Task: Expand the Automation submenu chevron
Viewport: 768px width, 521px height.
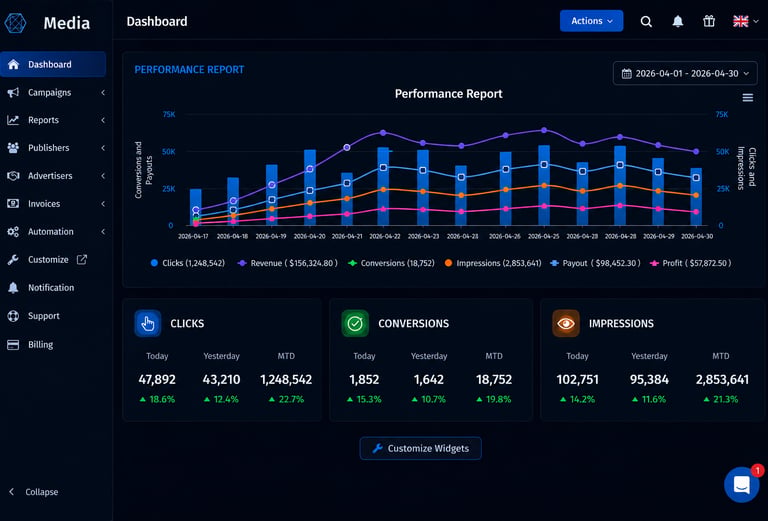Action: (x=103, y=232)
